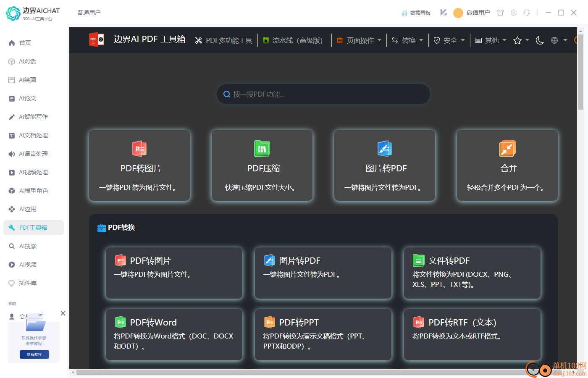Toggle dark mode with the moon icon
Screen dimensions: 588x378
(540, 40)
